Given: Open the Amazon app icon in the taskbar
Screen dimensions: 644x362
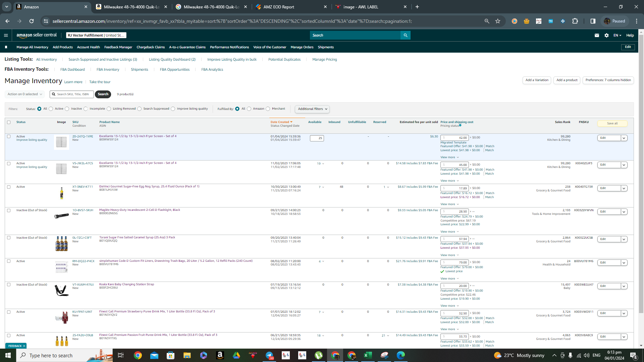Looking at the screenshot, I should point(220,355).
